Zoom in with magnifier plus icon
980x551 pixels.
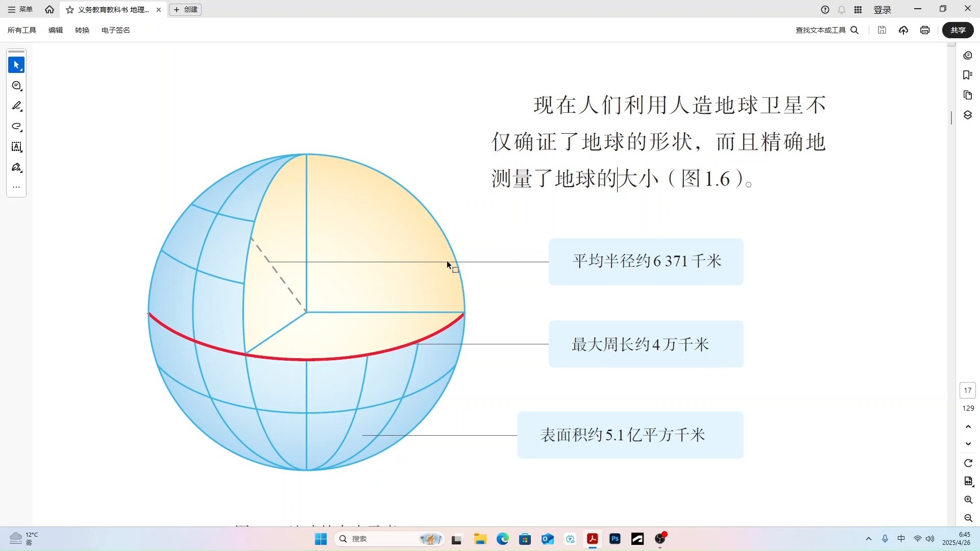click(968, 500)
